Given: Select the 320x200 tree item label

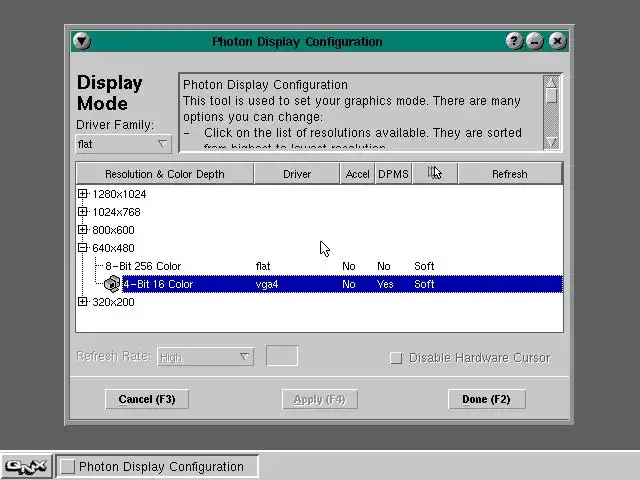Looking at the screenshot, I should [113, 302].
